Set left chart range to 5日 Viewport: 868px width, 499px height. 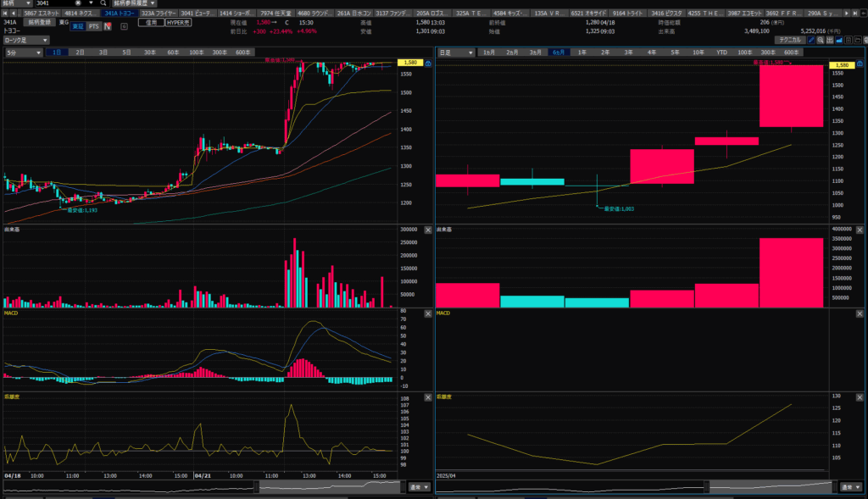tap(127, 53)
